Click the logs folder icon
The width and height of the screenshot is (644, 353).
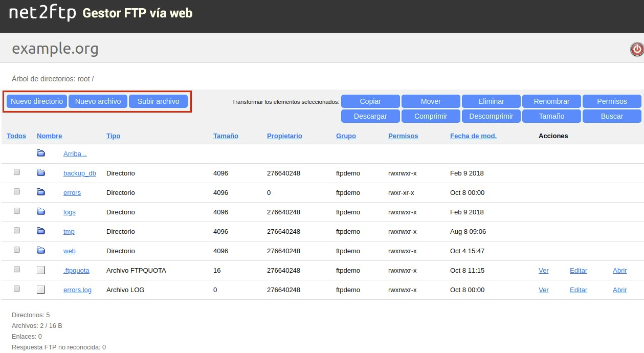[41, 212]
